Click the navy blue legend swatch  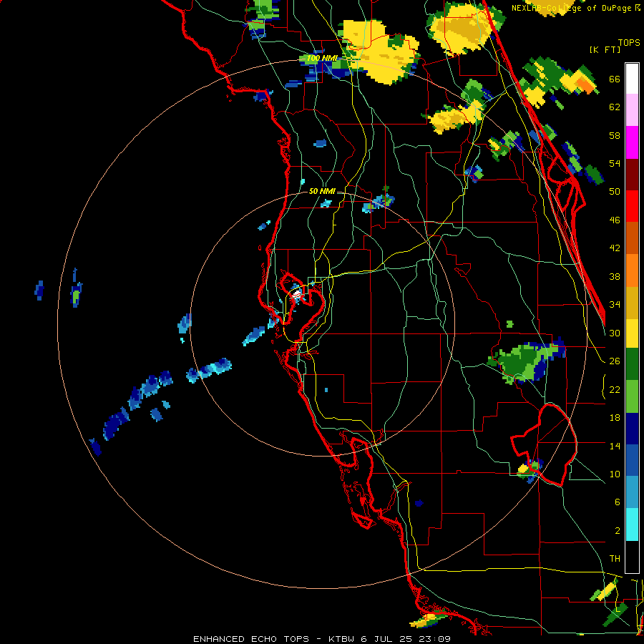[632, 429]
